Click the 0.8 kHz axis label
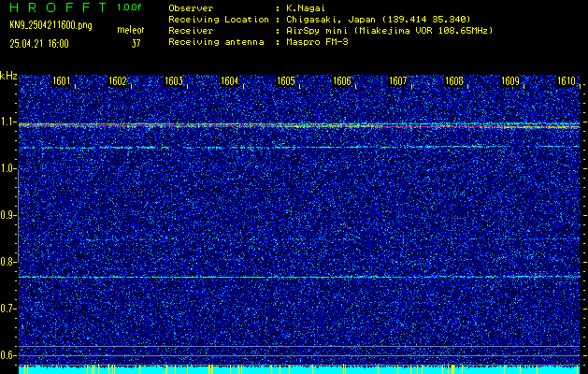The image size is (588, 374). (x=7, y=262)
